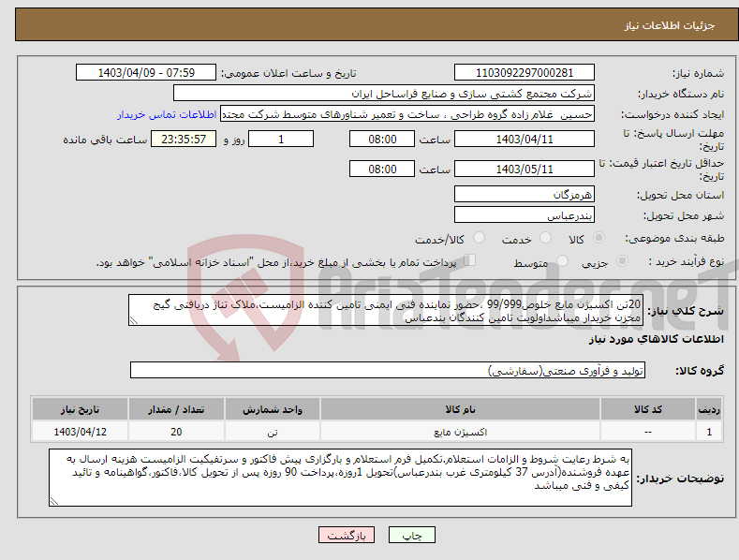
Task: Click the request creator name field
Action: click(407, 114)
